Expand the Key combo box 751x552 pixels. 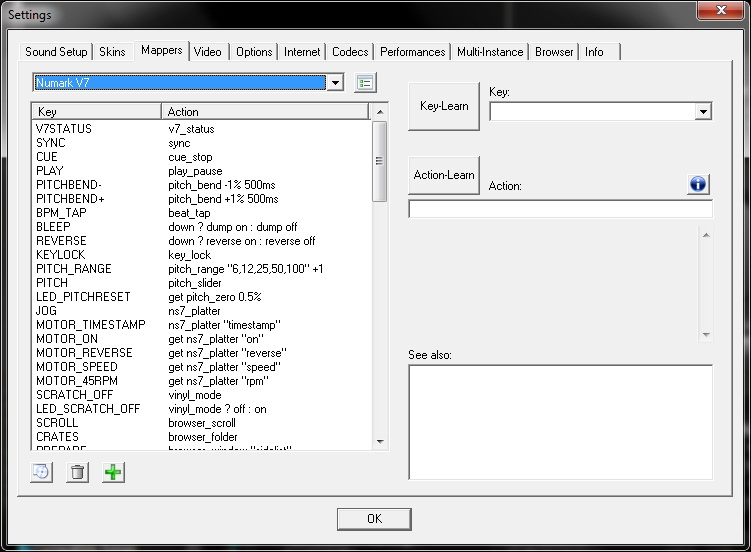click(703, 112)
